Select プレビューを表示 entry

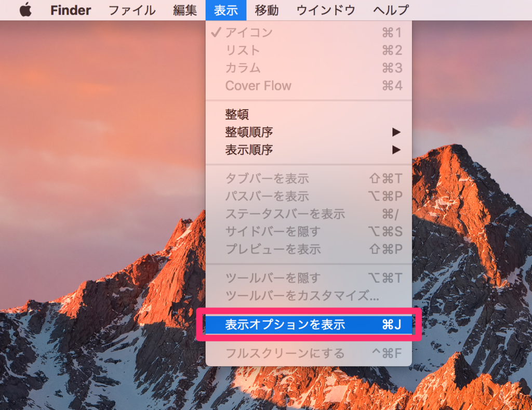point(309,249)
